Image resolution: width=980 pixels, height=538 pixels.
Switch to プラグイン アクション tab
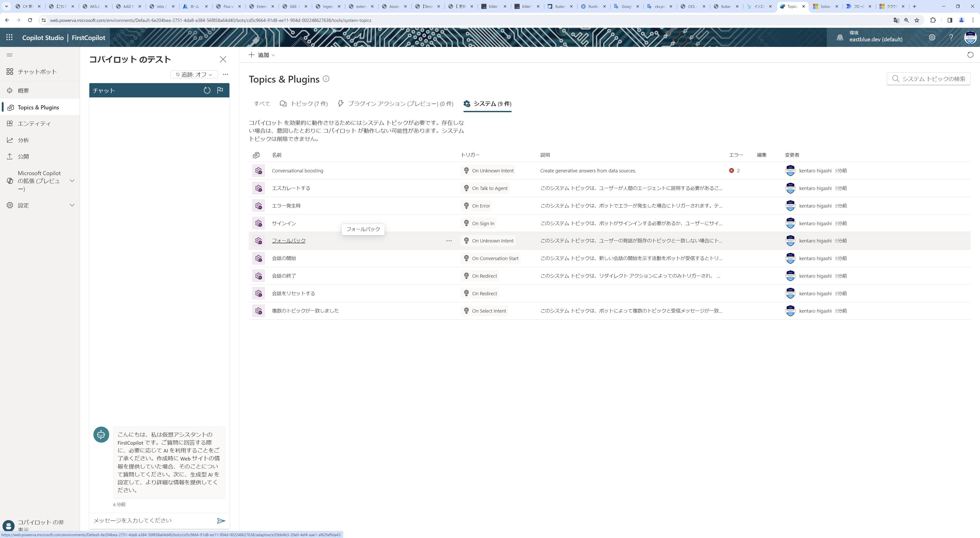click(x=396, y=104)
